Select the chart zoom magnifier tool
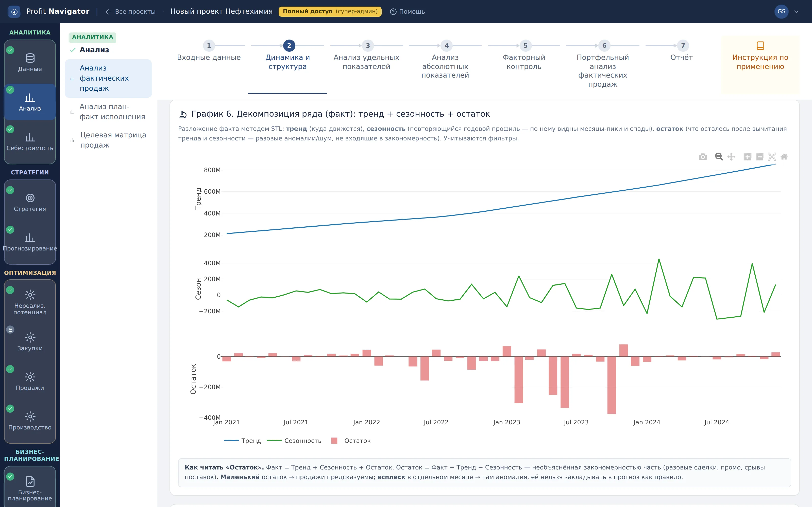Screen dimensions: 812x507 pyautogui.click(x=719, y=157)
